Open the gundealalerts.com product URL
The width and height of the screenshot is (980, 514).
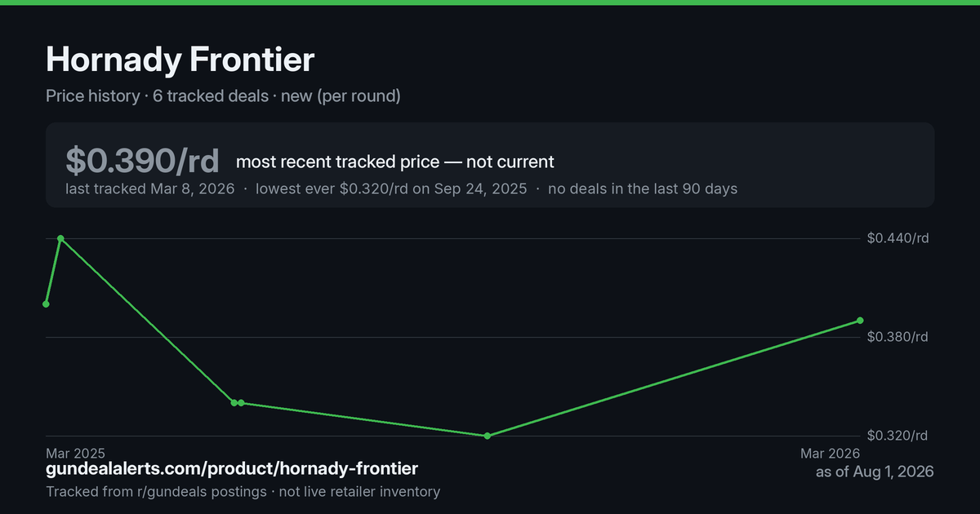point(232,468)
